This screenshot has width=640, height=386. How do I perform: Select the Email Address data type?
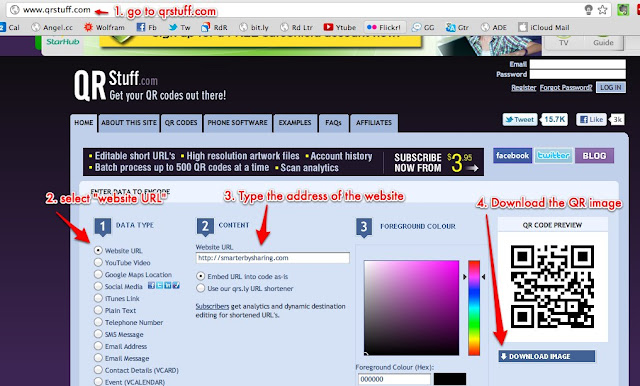coord(98,346)
